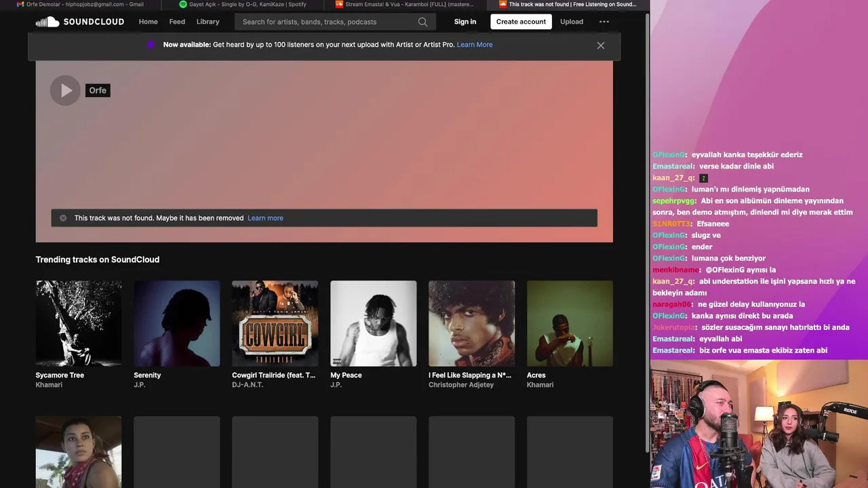
Task: Click chat username menkibname
Action: [676, 270]
